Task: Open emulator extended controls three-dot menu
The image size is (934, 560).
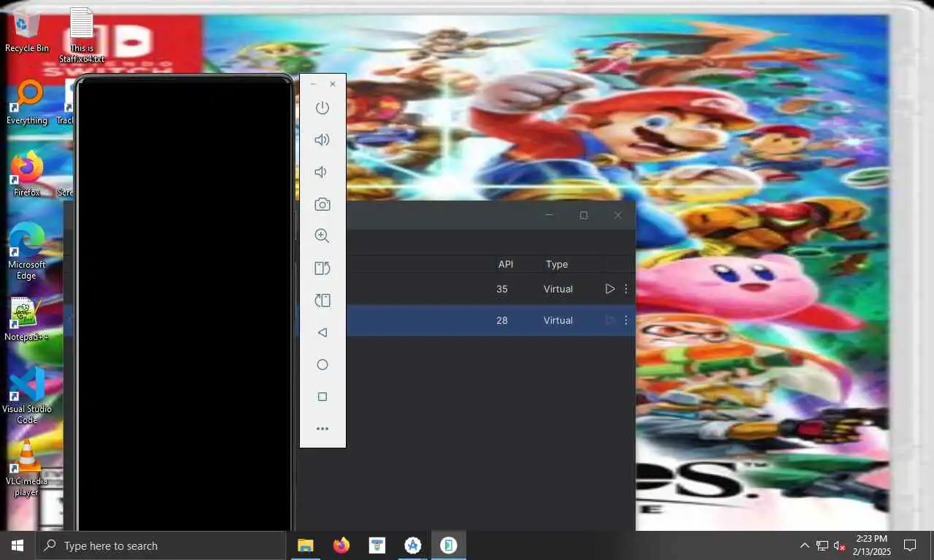Action: click(323, 429)
